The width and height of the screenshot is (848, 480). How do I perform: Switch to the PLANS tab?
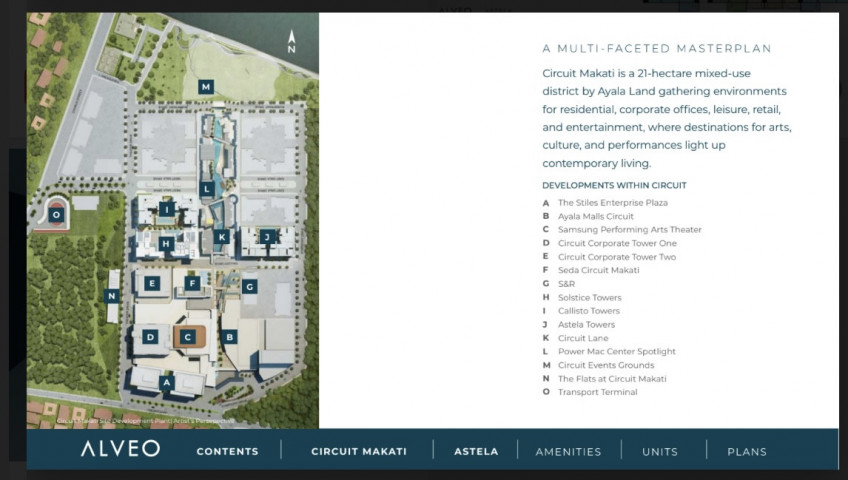(747, 451)
